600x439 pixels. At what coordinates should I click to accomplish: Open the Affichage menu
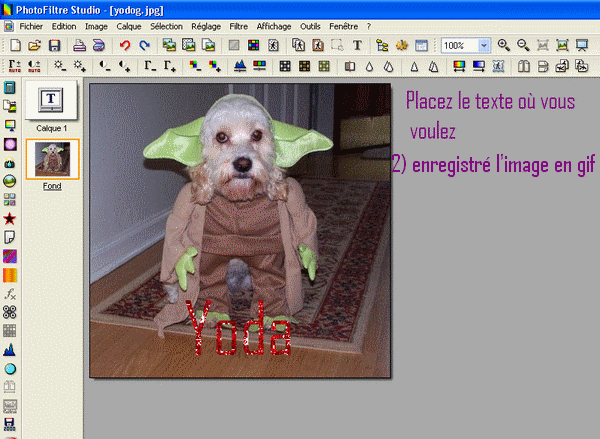(x=274, y=26)
